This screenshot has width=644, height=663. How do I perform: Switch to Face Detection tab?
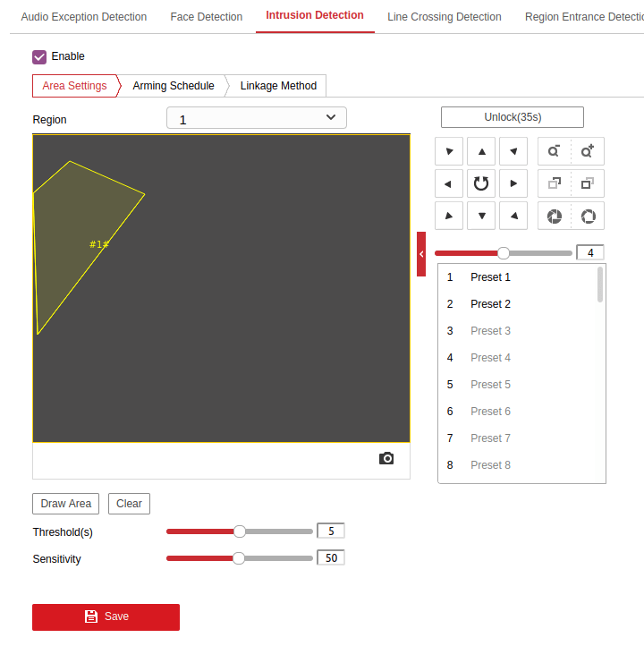(207, 17)
